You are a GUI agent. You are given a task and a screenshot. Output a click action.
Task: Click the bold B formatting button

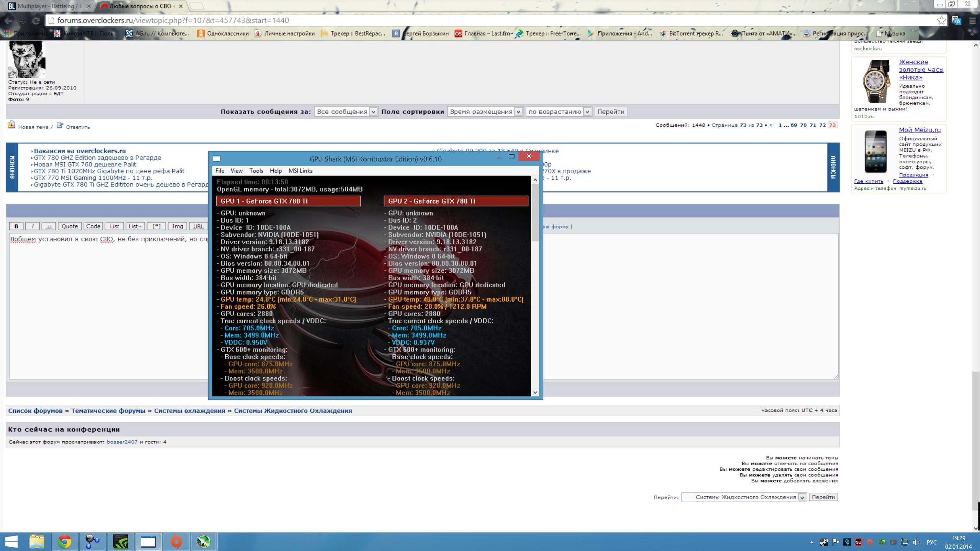coord(16,226)
